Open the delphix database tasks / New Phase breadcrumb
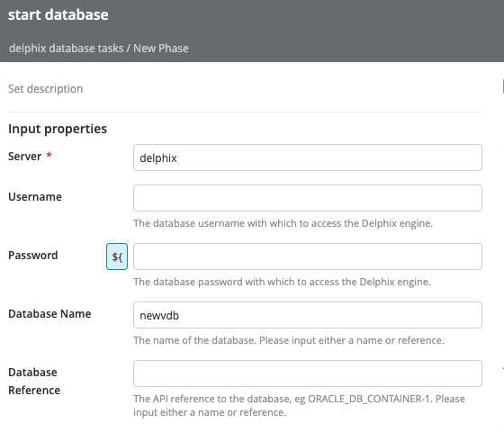The image size is (504, 432). [99, 49]
